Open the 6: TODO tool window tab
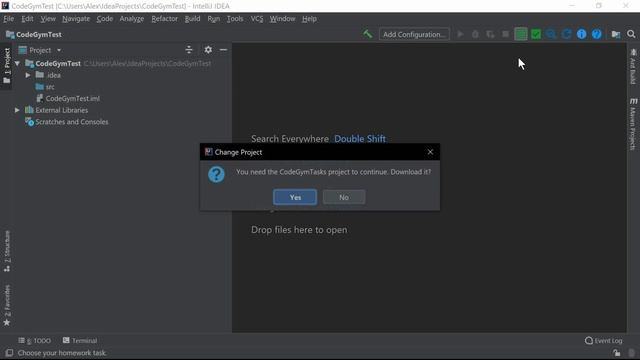This screenshot has height=360, width=640. point(35,340)
